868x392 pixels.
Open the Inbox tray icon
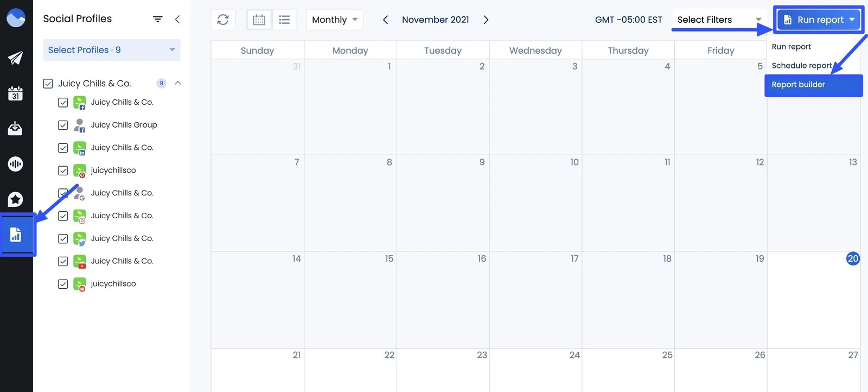[x=15, y=129]
